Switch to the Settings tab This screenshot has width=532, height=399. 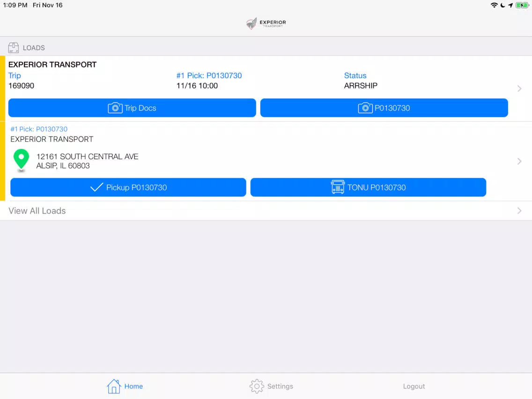point(271,386)
